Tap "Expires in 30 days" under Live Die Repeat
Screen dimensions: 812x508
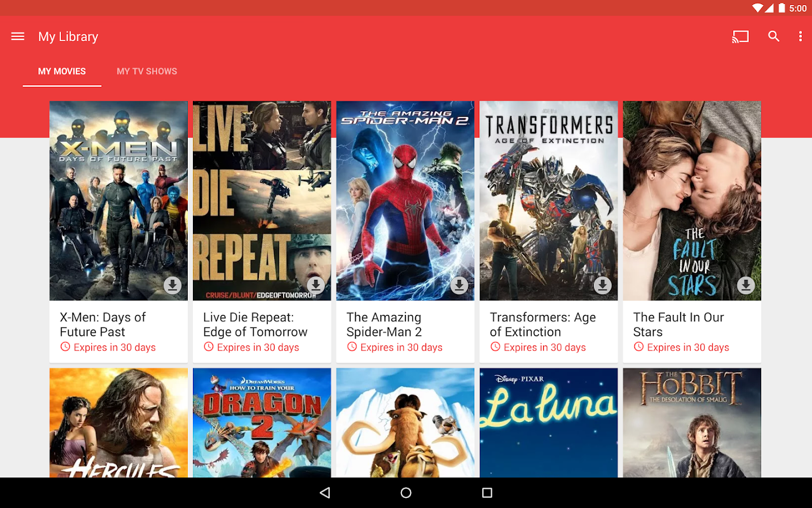(x=258, y=347)
